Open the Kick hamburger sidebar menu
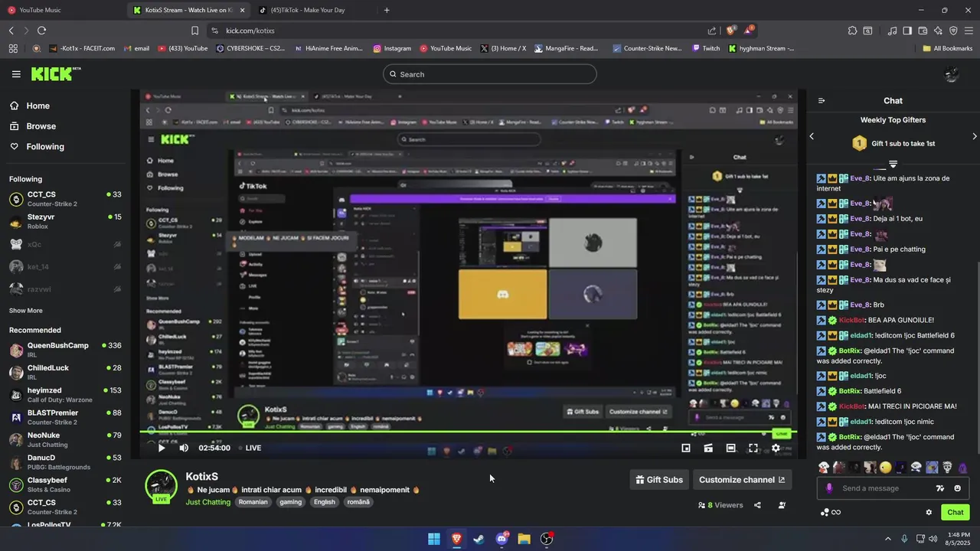Image resolution: width=980 pixels, height=551 pixels. (16, 74)
